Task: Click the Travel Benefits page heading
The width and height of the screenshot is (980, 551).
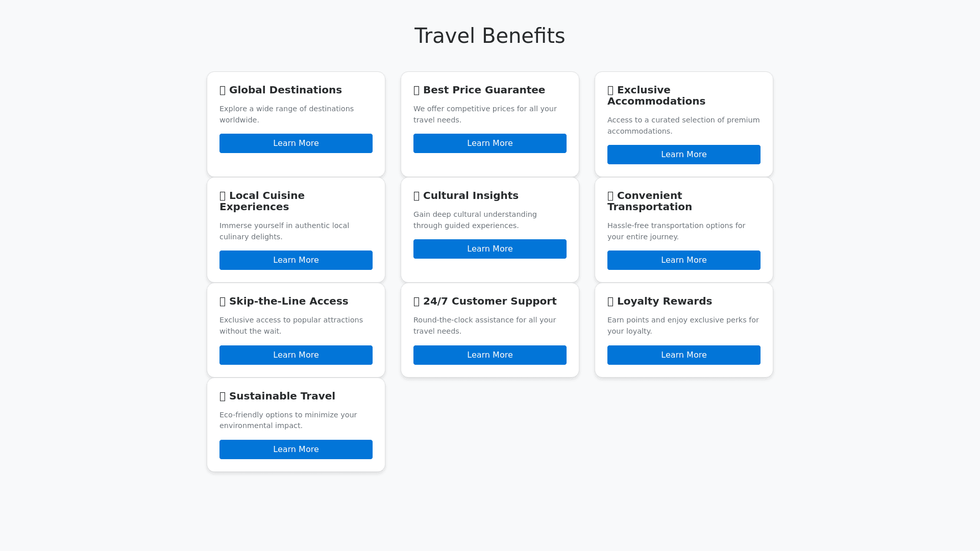Action: (489, 36)
